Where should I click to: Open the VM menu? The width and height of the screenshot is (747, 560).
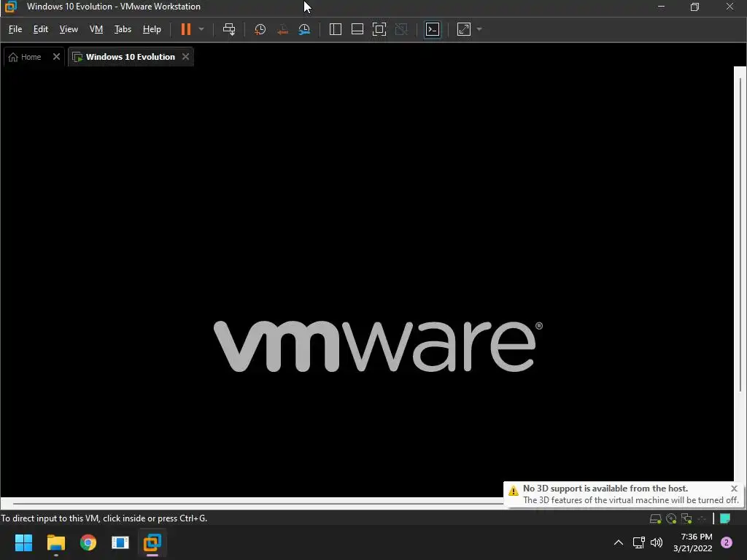point(96,29)
